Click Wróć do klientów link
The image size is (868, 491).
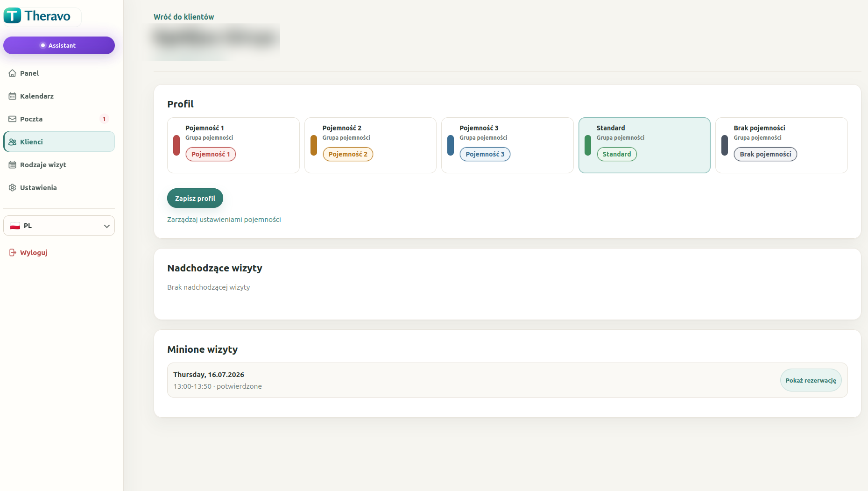click(184, 17)
